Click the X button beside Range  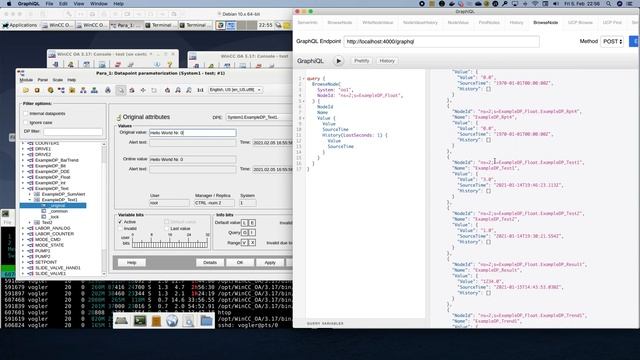coord(252,242)
